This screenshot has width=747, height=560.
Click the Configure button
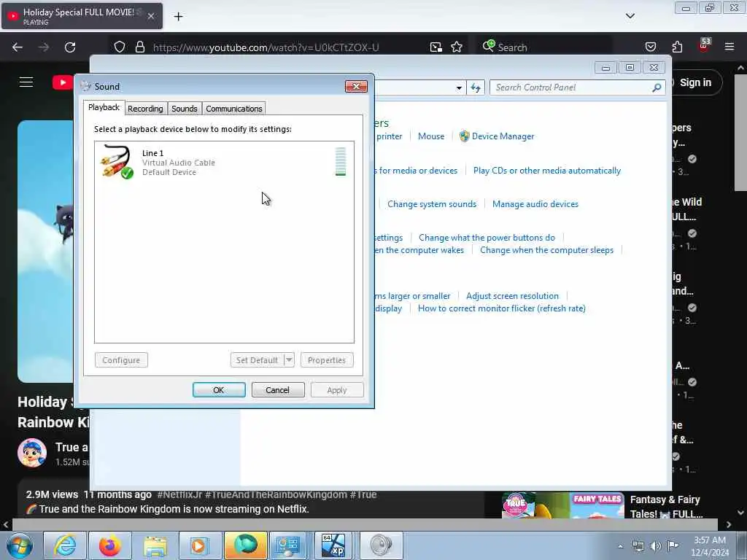(x=121, y=360)
